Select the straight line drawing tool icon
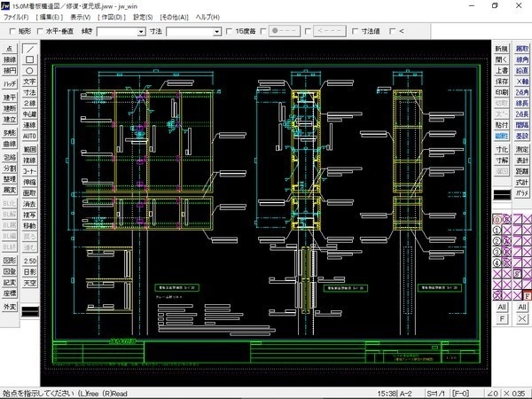 click(x=30, y=49)
